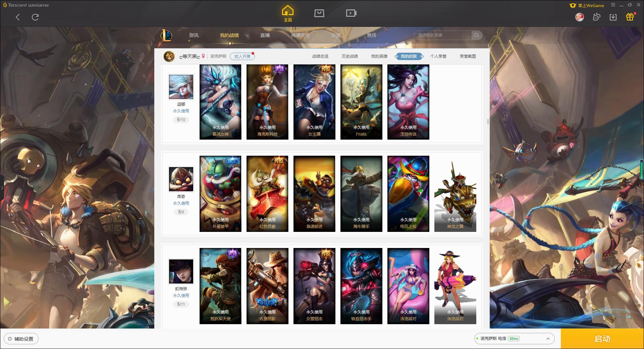The width and height of the screenshot is (644, 349).
Task: Open the hamburger main menu icon
Action: point(613,5)
